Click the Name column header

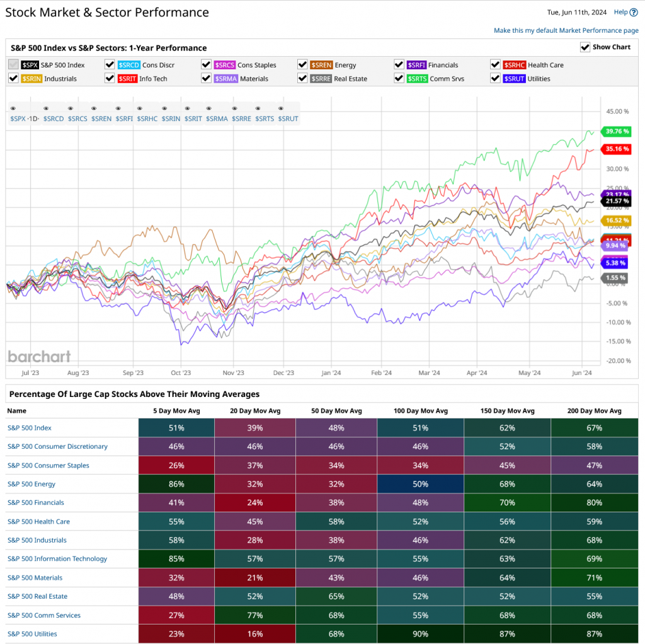pyautogui.click(x=16, y=411)
